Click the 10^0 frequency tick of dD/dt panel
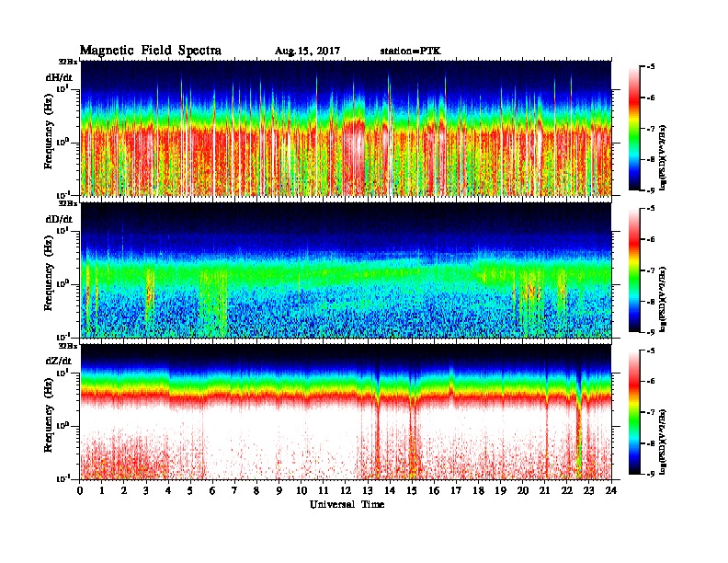728x563 pixels. pos(63,283)
